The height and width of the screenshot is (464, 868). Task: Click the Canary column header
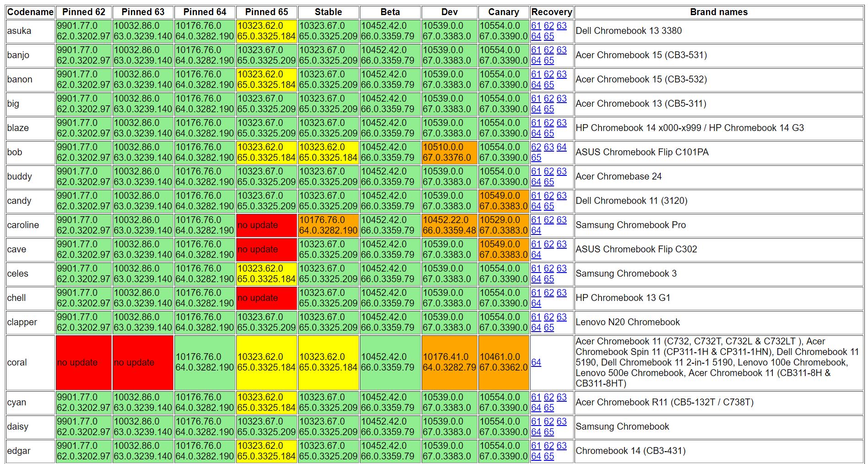pos(503,12)
